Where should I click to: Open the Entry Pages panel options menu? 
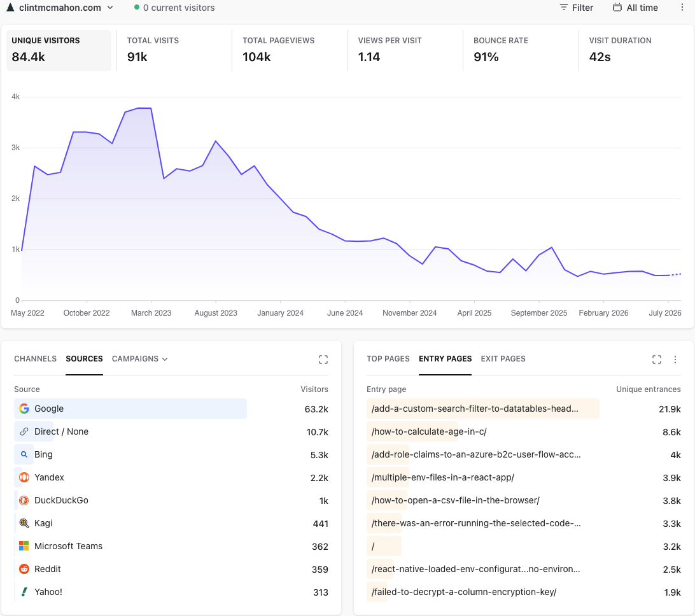[x=675, y=360]
